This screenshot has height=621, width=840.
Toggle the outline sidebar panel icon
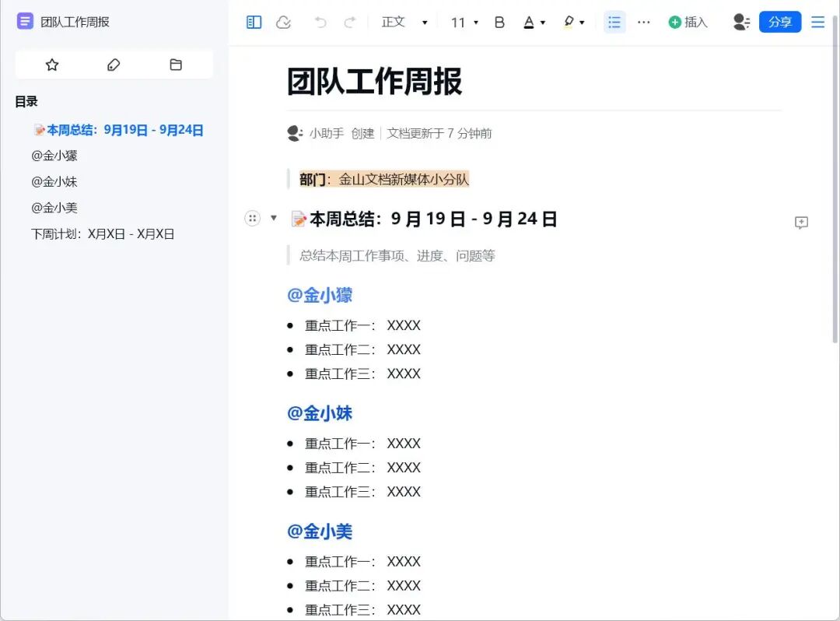tap(254, 22)
